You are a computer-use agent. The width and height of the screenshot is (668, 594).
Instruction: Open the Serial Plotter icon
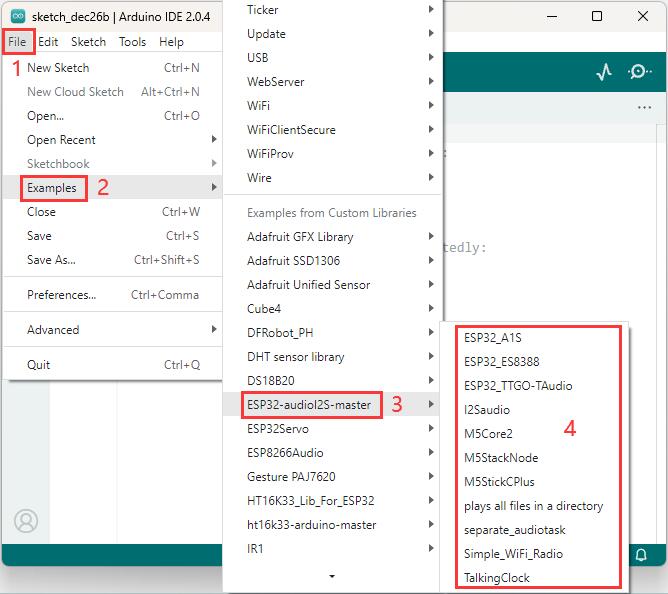(604, 72)
